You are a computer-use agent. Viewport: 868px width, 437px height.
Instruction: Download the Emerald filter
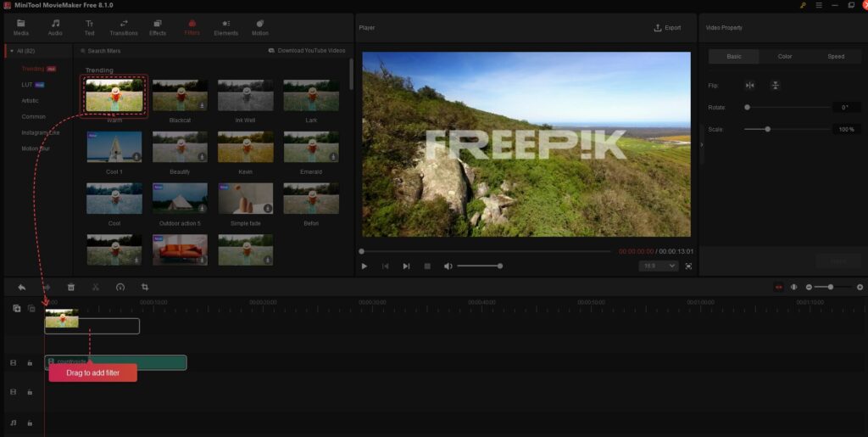click(333, 157)
